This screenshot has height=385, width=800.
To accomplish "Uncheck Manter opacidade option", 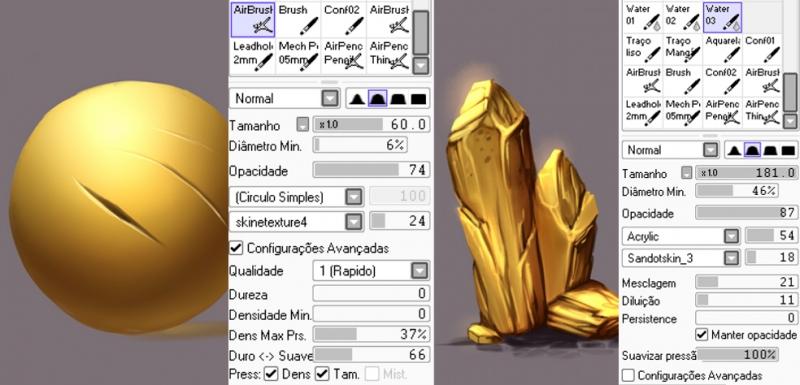I will 702,335.
